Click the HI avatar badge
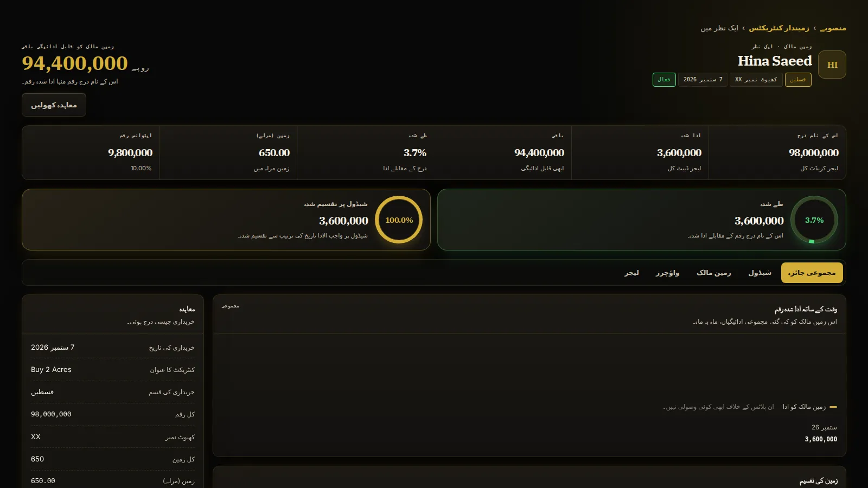Image resolution: width=868 pixels, height=488 pixels. point(832,65)
